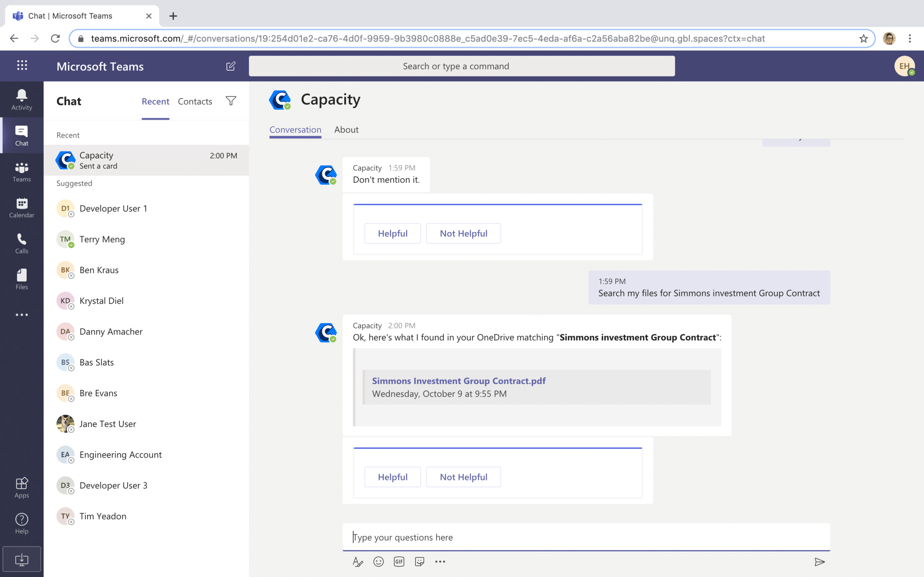Open the Activity bell icon
Image resolution: width=924 pixels, height=577 pixels.
[21, 99]
